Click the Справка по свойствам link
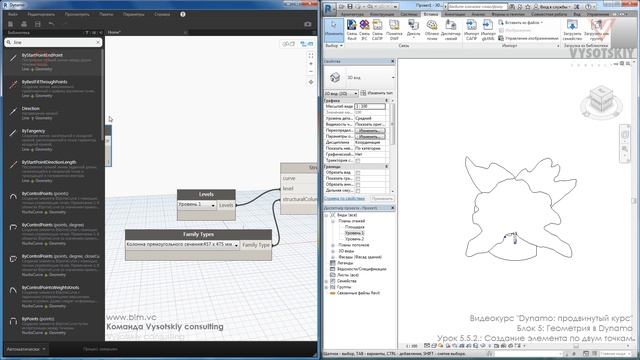The height and width of the screenshot is (360, 640). click(x=344, y=199)
